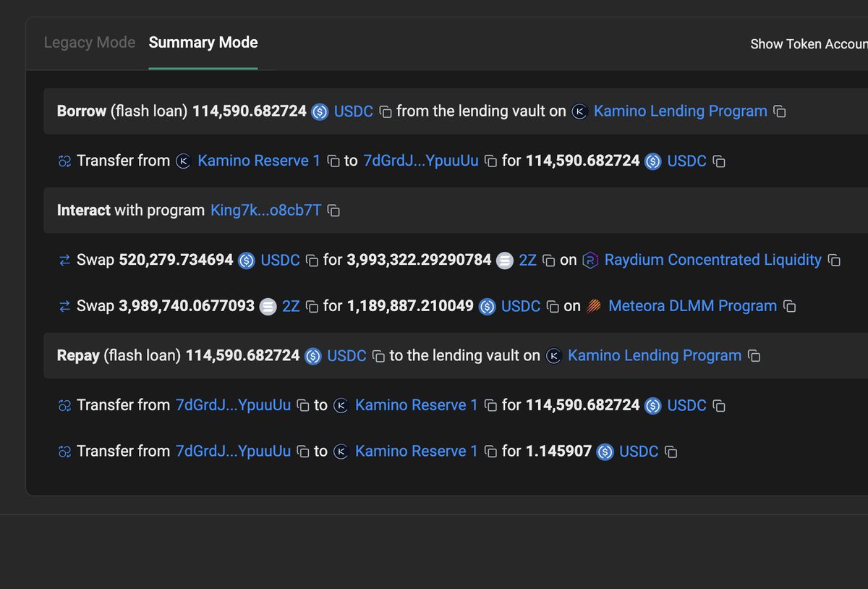Copy Kamino Reserve 1 address in 114,590.682724 repay transfer
Image resolution: width=868 pixels, height=589 pixels.
(490, 405)
